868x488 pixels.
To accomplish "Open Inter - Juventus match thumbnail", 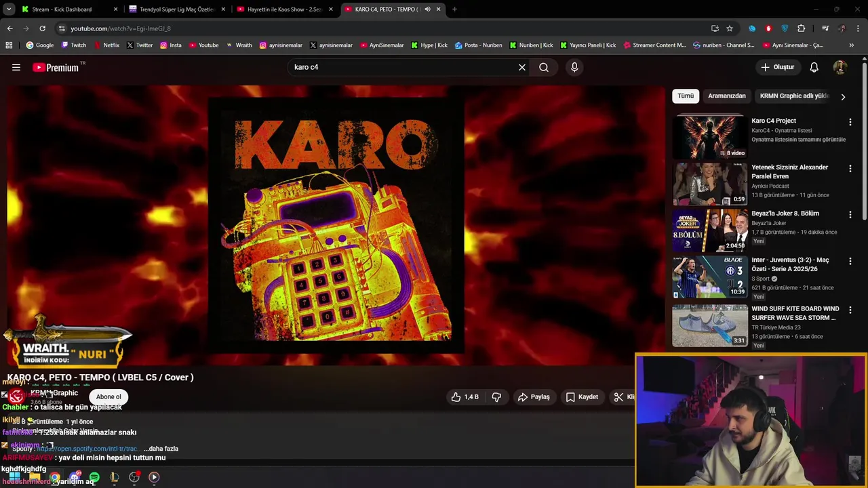I will coord(710,277).
